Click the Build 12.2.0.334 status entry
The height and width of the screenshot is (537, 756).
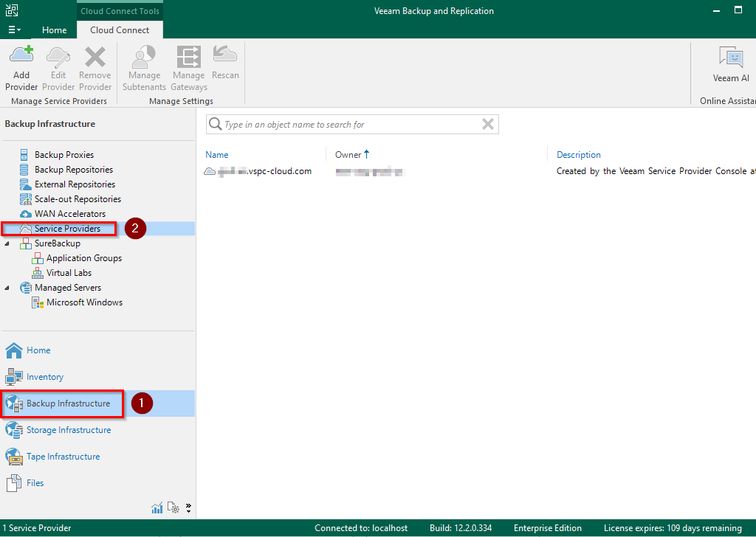pos(461,528)
